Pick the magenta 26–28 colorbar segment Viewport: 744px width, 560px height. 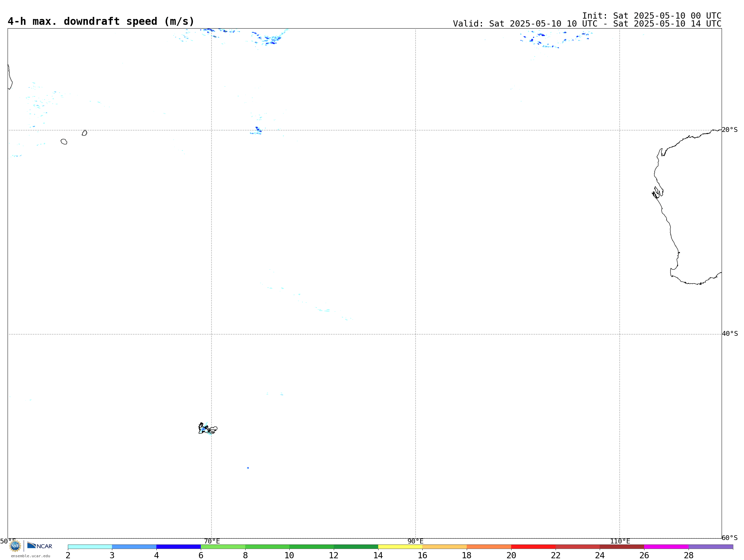click(666, 547)
